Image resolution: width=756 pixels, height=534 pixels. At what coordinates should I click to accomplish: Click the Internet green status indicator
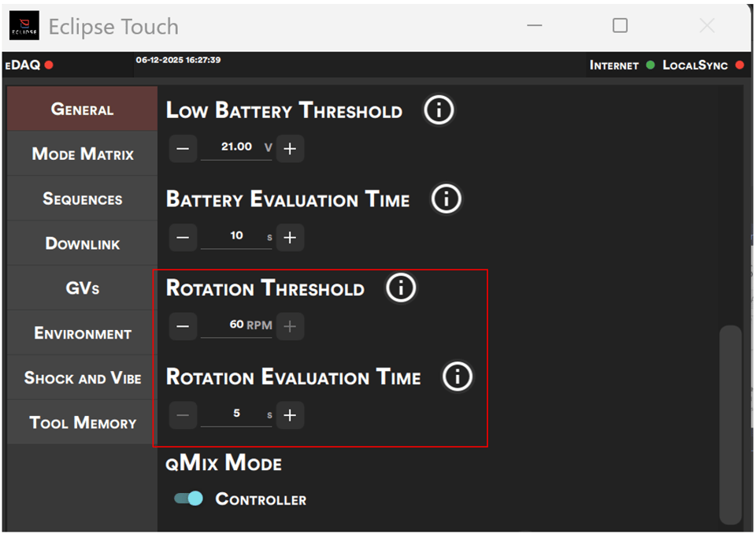point(650,65)
